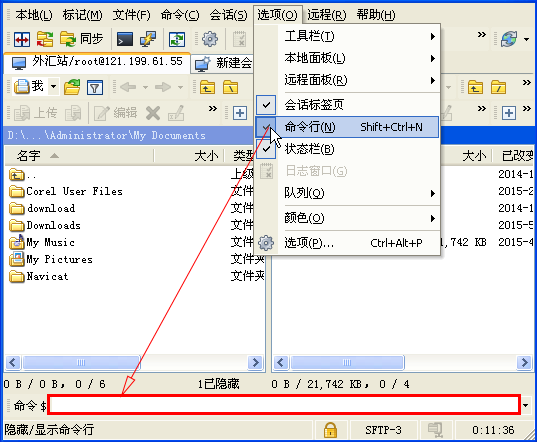This screenshot has width=537, height=442.
Task: Open the 远程(R) menu
Action: click(x=327, y=15)
